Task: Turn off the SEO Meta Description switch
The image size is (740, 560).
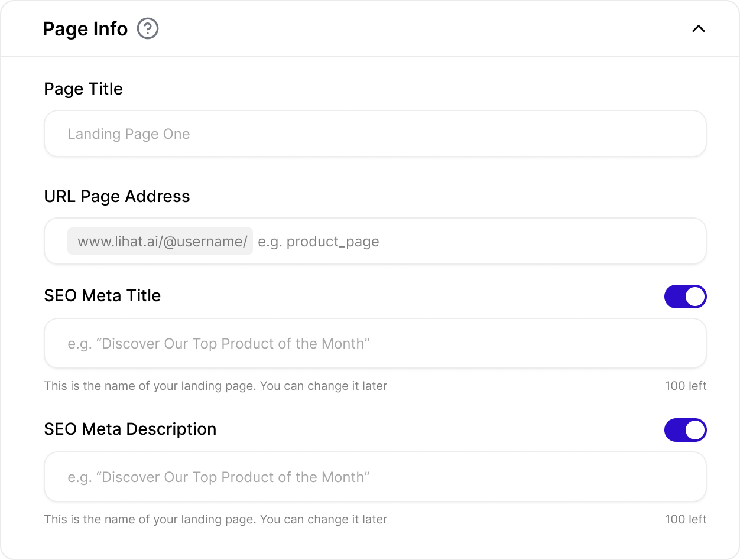Action: pyautogui.click(x=685, y=430)
